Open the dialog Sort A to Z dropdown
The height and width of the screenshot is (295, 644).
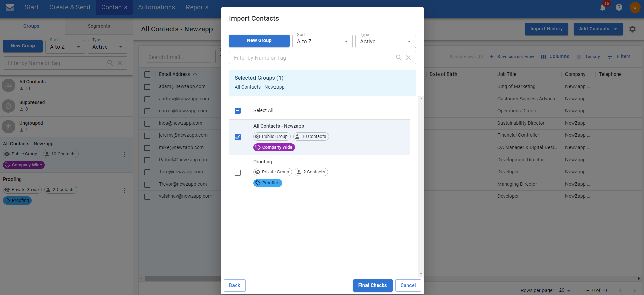tap(322, 41)
